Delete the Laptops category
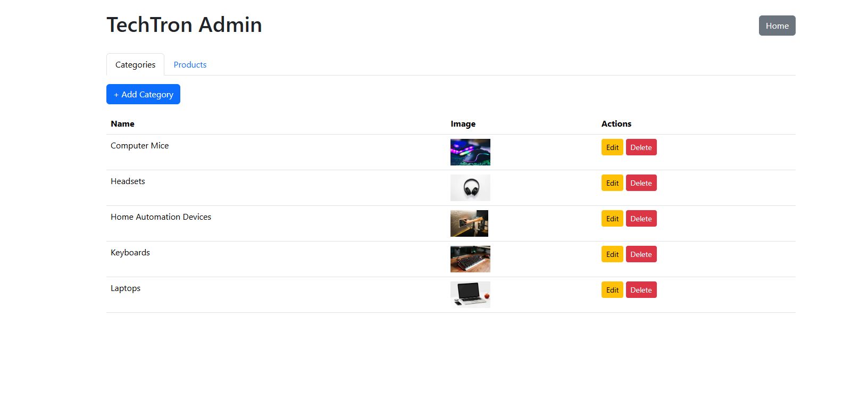 (641, 290)
